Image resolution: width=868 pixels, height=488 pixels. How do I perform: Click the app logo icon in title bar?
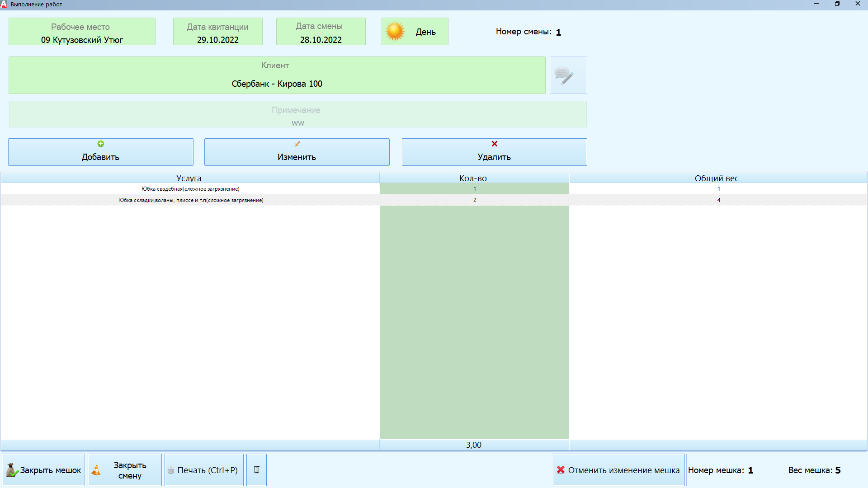[4, 4]
